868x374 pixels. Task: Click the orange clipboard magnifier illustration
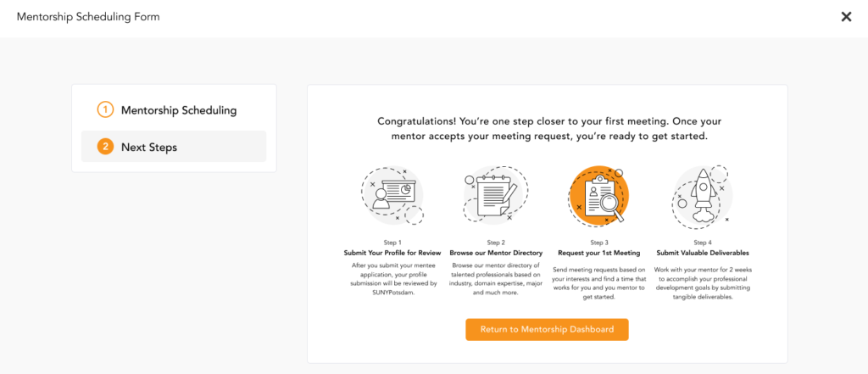point(599,196)
